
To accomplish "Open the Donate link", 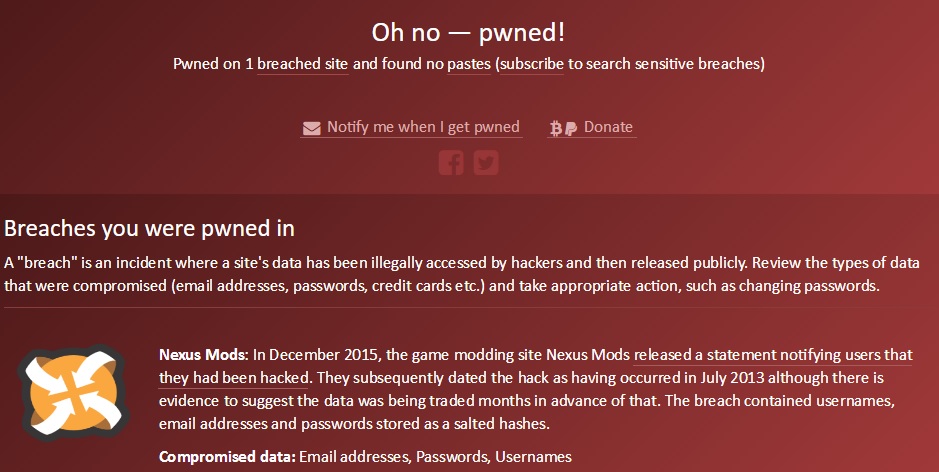I will pyautogui.click(x=608, y=127).
